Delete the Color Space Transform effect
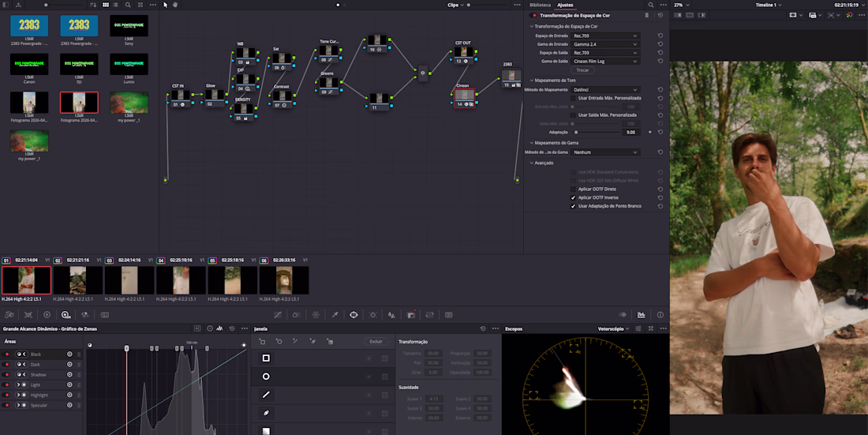The image size is (868, 435). click(647, 15)
